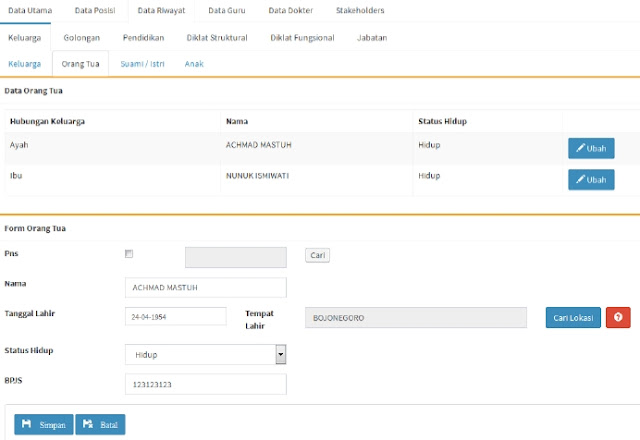Screen dimensions: 640x440
Task: Open the Pendidikan sub-tab
Action: (143, 38)
